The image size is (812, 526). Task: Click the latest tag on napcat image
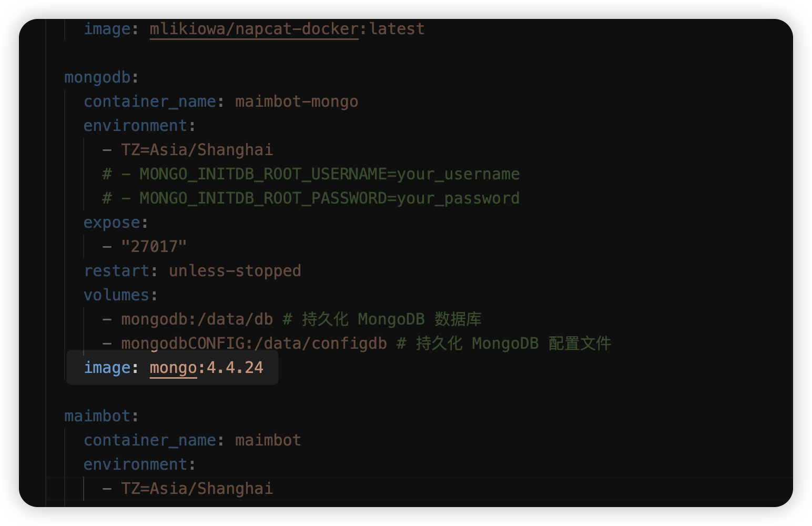click(397, 29)
